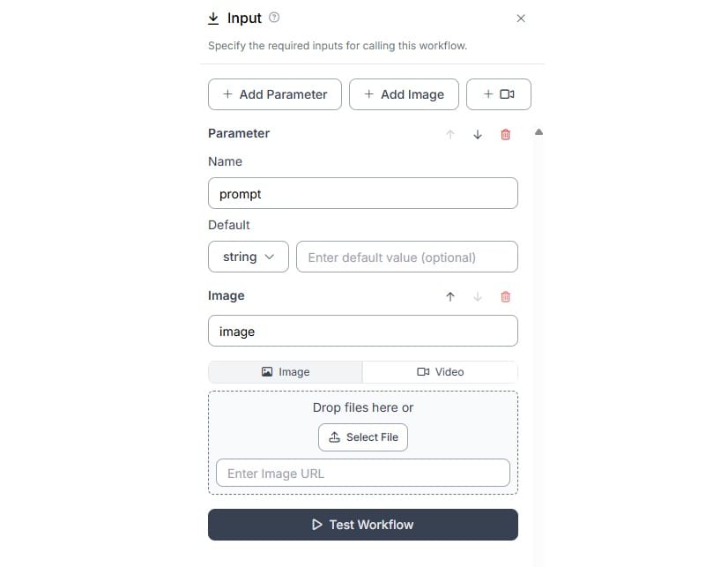Switch to the Video tab
This screenshot has width=728, height=567.
tap(440, 372)
